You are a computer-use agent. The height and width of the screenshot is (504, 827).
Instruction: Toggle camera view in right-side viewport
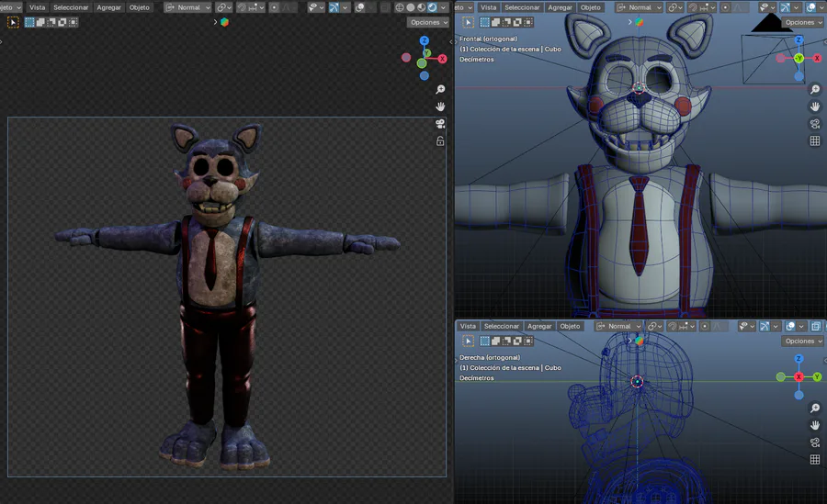[815, 442]
